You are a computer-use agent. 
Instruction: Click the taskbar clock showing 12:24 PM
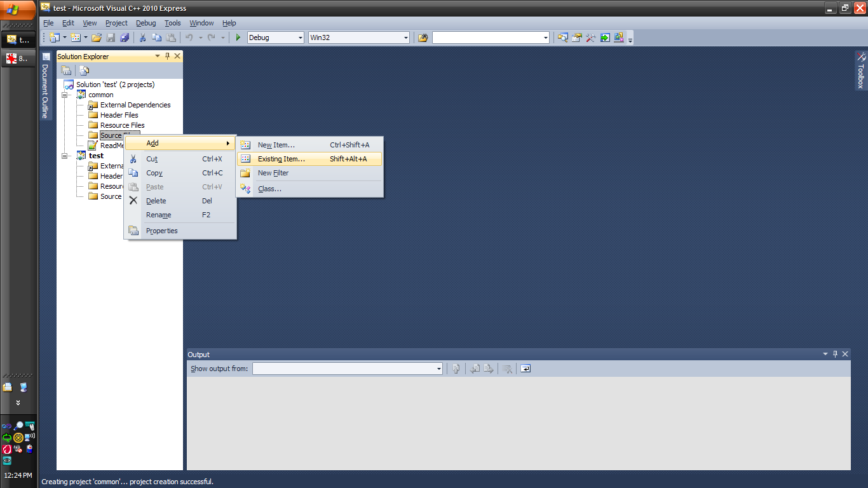(x=18, y=475)
